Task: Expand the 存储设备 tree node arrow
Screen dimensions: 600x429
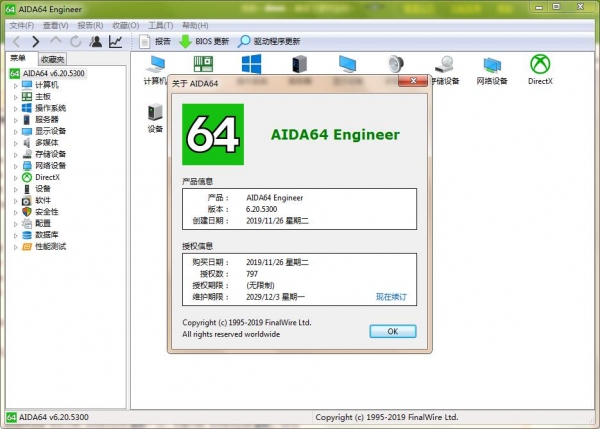Action: pyautogui.click(x=16, y=155)
